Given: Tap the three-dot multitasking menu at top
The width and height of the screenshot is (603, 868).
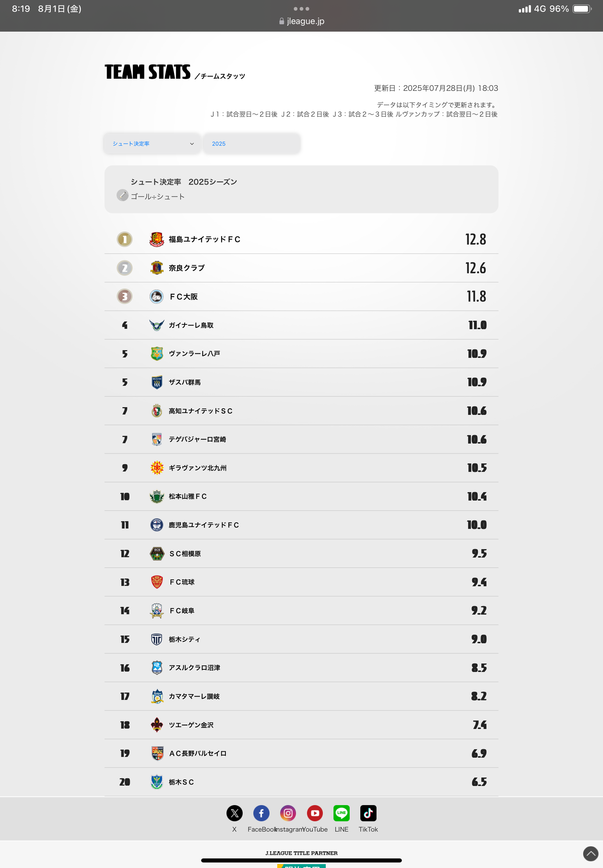Looking at the screenshot, I should coord(301,8).
